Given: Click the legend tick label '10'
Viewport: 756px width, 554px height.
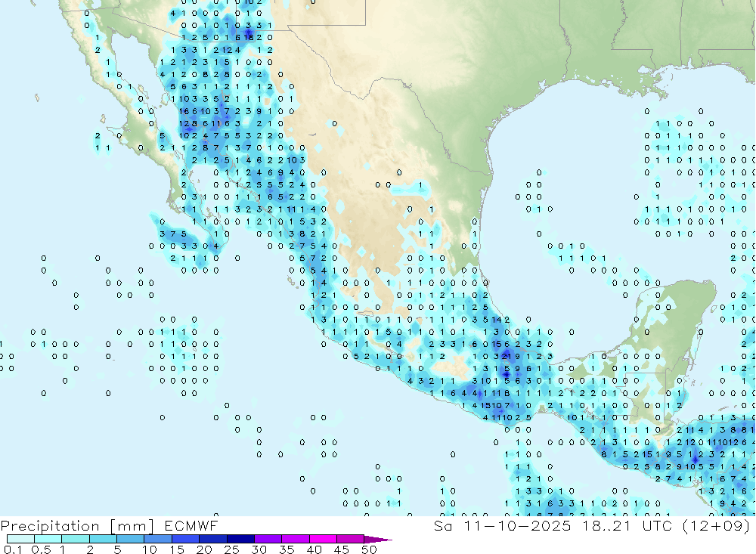Looking at the screenshot, I should (x=150, y=549).
